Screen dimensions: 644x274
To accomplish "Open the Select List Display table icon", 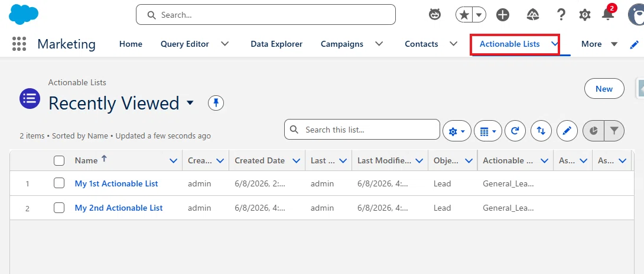I will [x=488, y=131].
